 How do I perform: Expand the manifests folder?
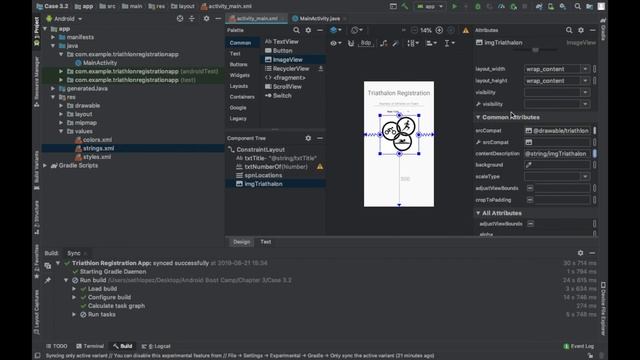coord(53,37)
